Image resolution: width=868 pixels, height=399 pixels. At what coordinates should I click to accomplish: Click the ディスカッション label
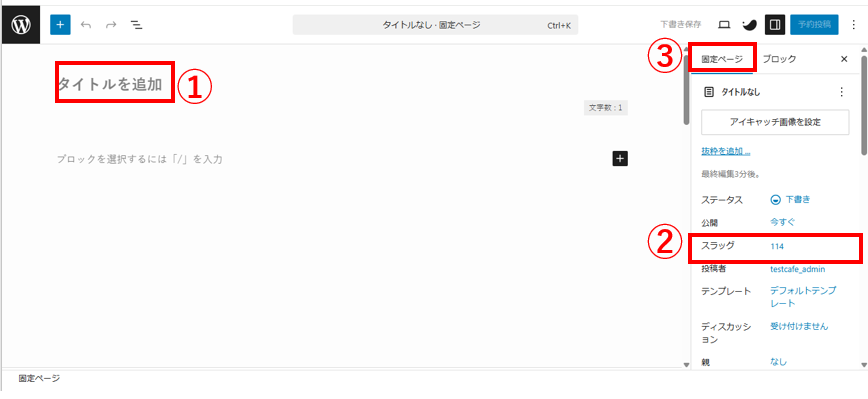(726, 333)
